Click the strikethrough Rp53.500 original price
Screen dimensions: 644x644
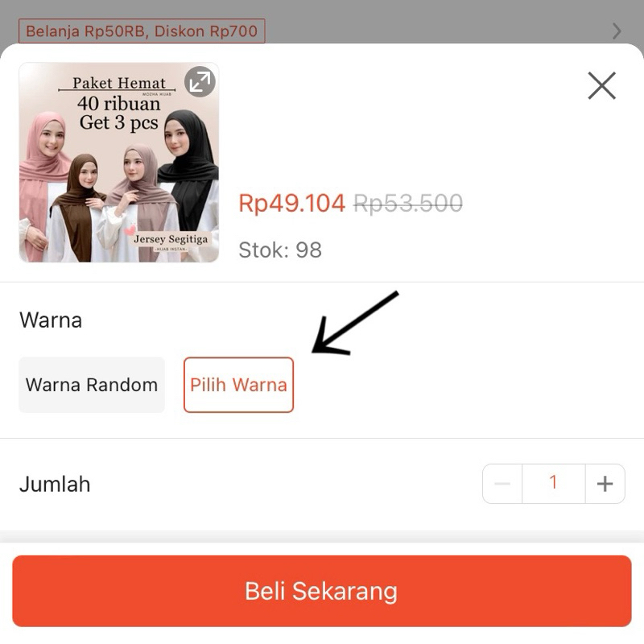click(x=408, y=204)
